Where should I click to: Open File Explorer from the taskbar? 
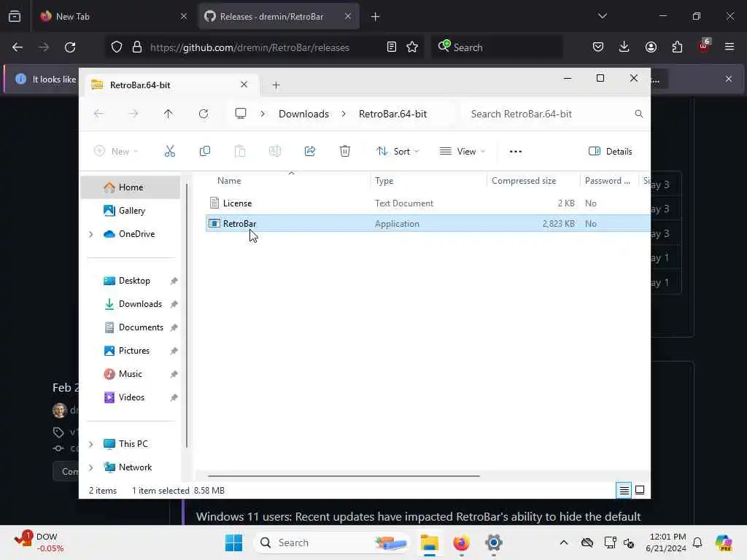point(429,542)
